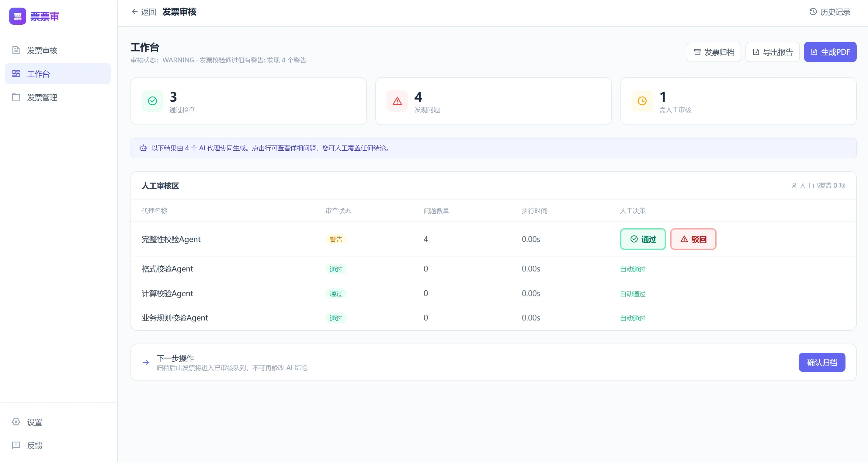Viewport: 868px width, 462px height.
Task: Click the person icon beside 人工已覆盖 0 项
Action: click(x=794, y=185)
